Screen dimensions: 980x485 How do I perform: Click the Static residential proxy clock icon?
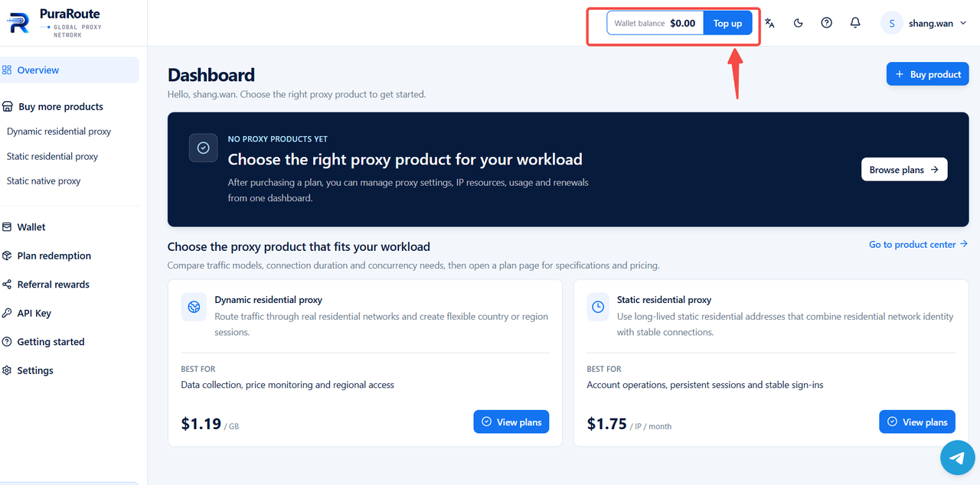point(598,307)
